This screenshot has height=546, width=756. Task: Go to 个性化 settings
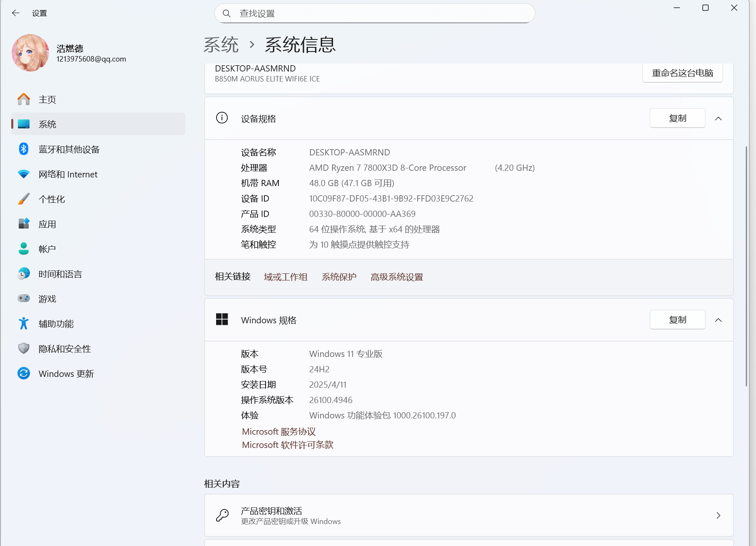point(99,199)
